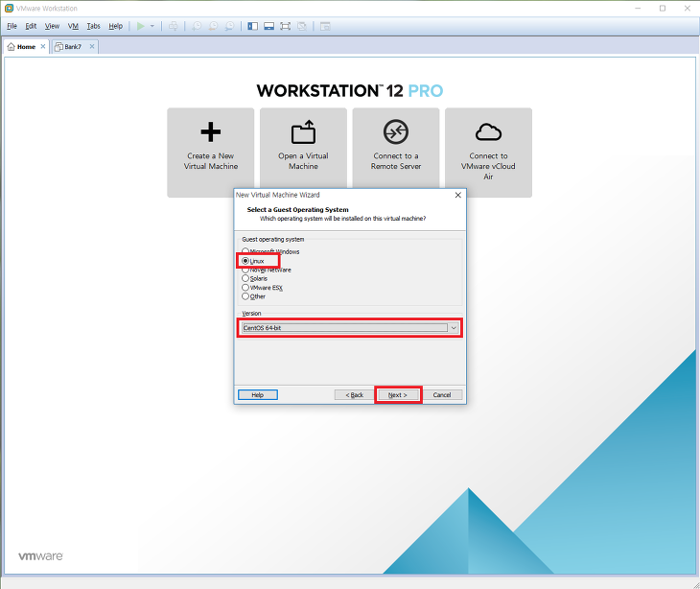The image size is (700, 589).
Task: Click the Next > button
Action: [x=397, y=395]
